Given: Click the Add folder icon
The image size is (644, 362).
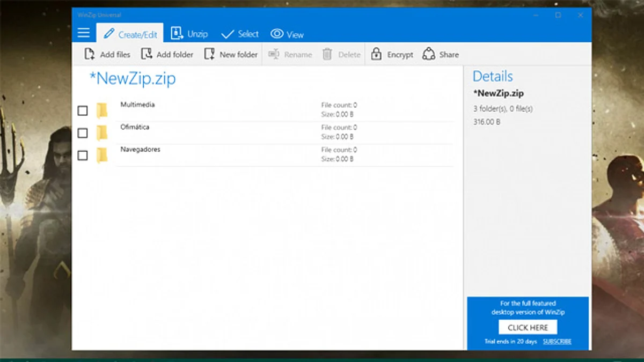Looking at the screenshot, I should (146, 54).
